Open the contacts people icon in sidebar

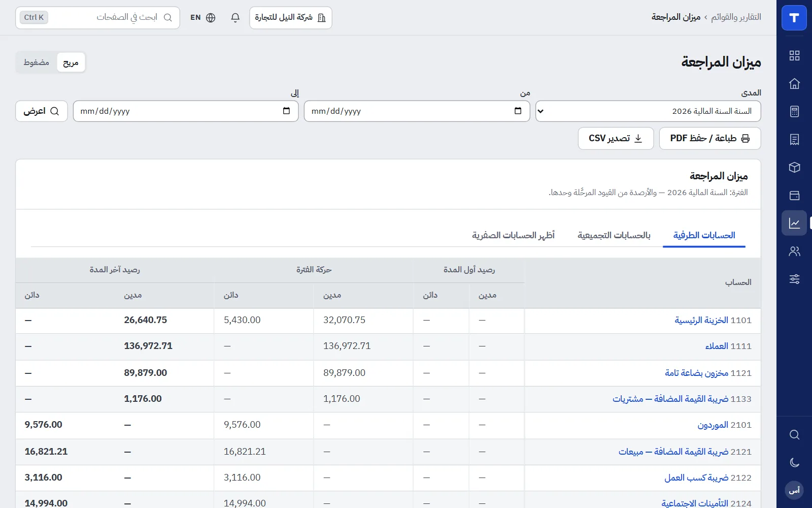(794, 251)
